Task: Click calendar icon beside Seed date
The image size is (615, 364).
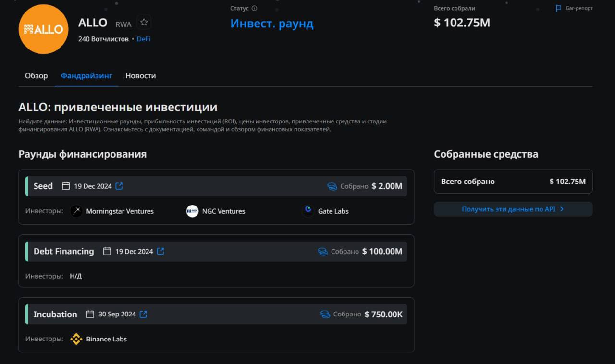Action: pos(66,186)
